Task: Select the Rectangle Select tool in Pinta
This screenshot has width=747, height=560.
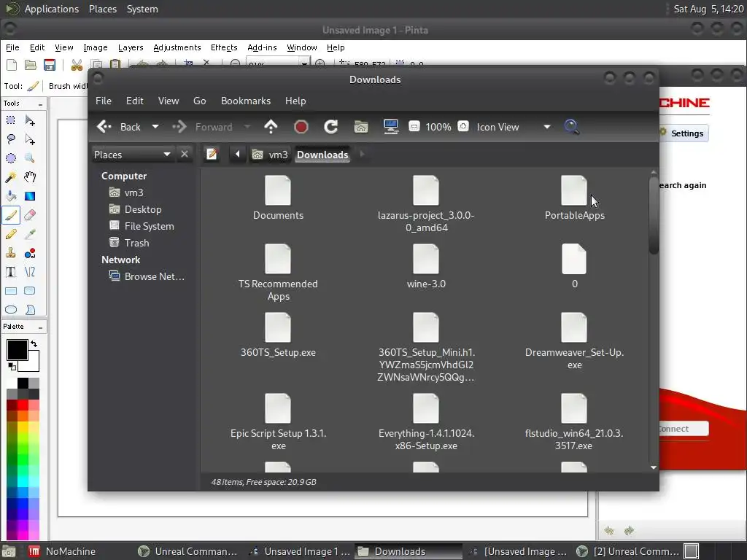Action: click(10, 120)
